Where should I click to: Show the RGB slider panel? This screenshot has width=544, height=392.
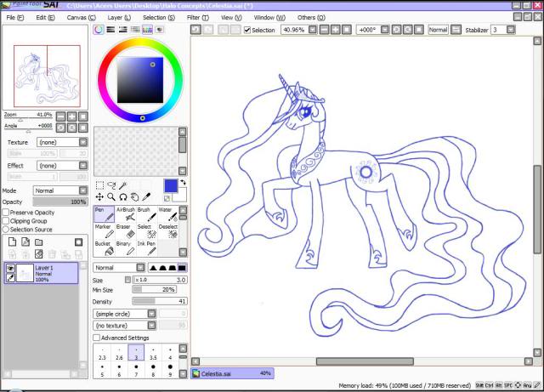(110, 30)
